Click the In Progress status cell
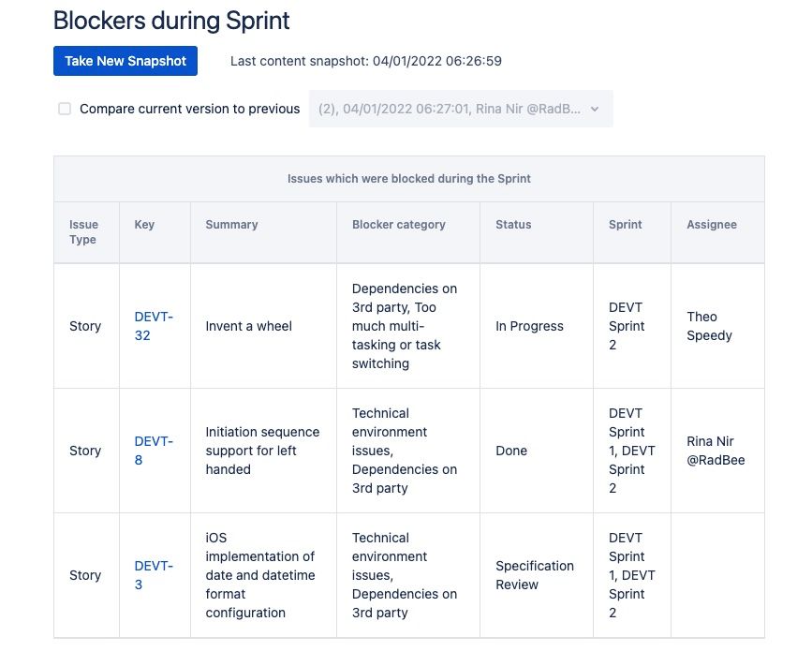This screenshot has width=812, height=666. (529, 326)
